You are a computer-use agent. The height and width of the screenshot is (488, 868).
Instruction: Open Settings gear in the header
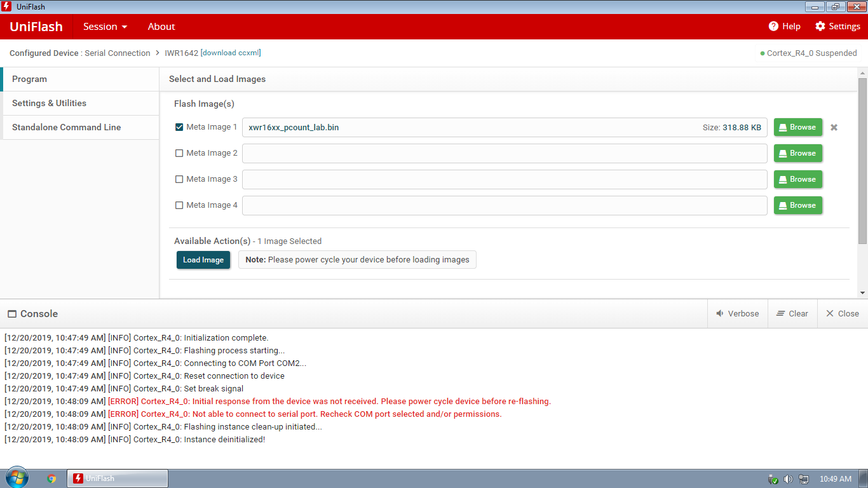coord(837,26)
